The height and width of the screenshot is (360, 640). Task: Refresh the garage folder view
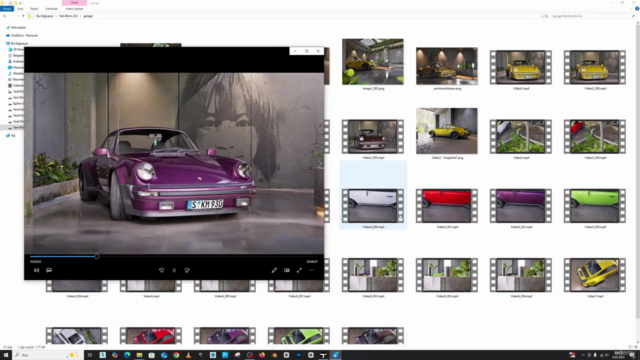[x=547, y=16]
